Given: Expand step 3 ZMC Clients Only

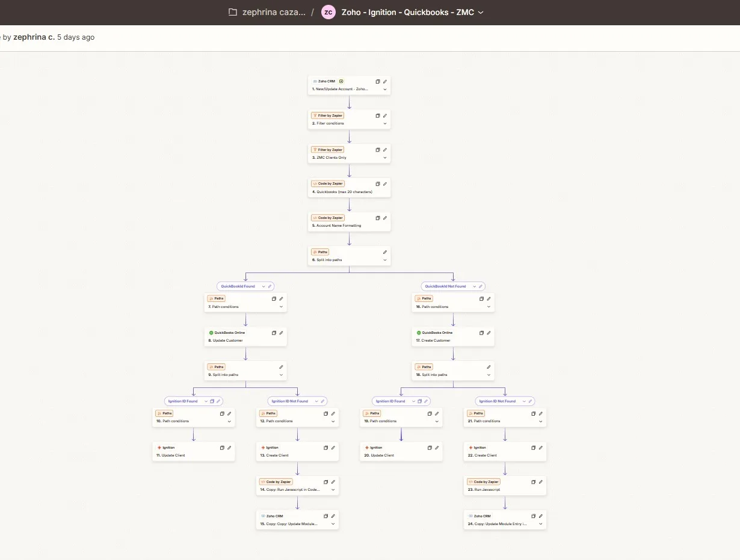Looking at the screenshot, I should tap(385, 158).
